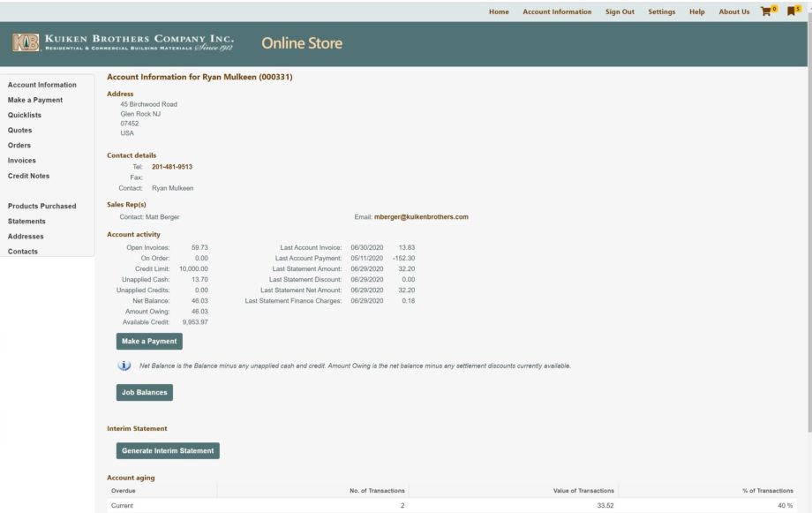Open the bookmark quicklist icon

(793, 11)
